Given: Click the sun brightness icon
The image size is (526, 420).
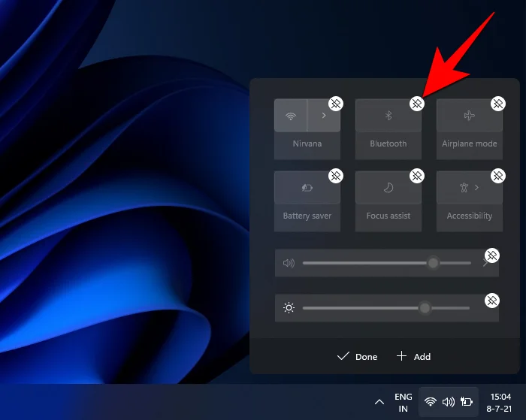Looking at the screenshot, I should 289,307.
